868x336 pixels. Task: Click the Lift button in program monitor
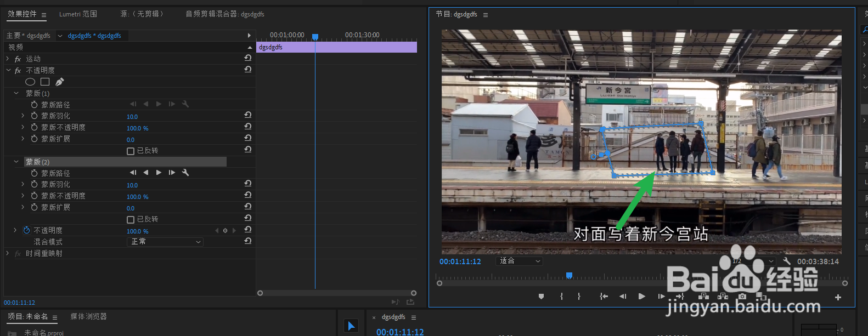703,297
